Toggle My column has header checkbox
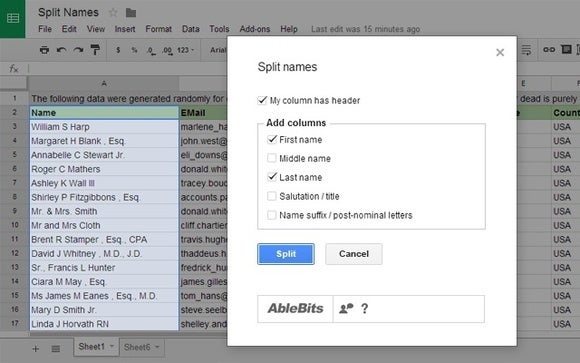580x363 pixels. click(262, 100)
